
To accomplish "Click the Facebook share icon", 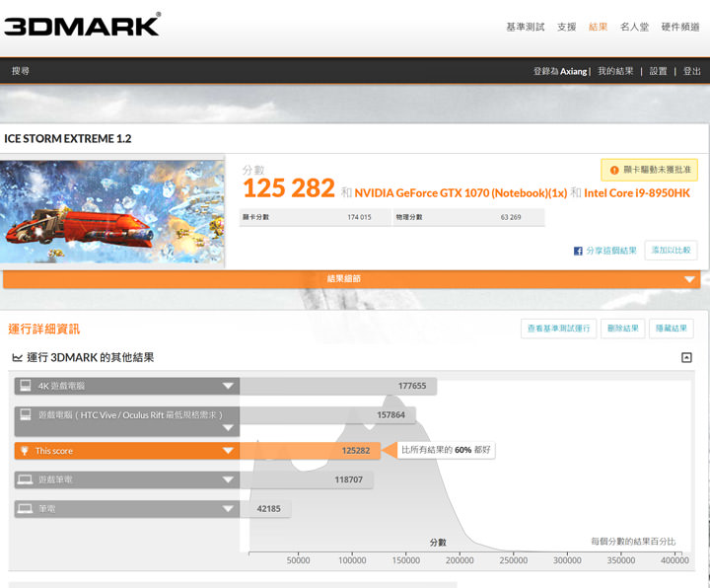I will (579, 252).
